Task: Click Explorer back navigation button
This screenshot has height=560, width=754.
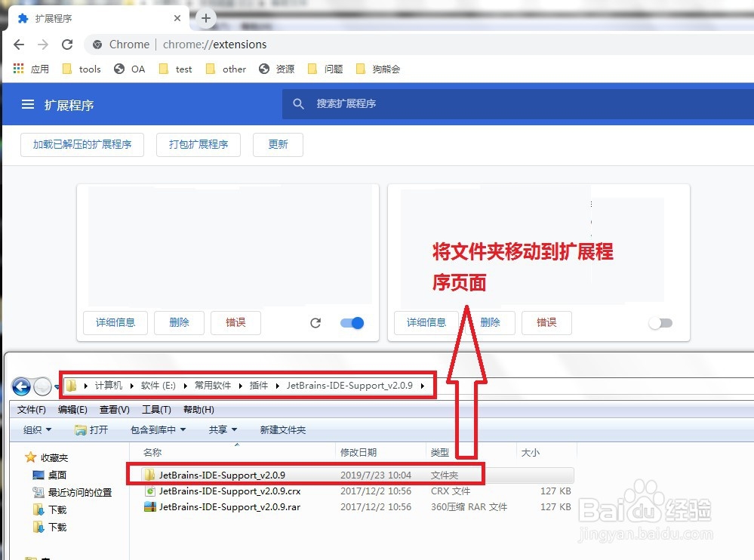Action: coord(21,386)
